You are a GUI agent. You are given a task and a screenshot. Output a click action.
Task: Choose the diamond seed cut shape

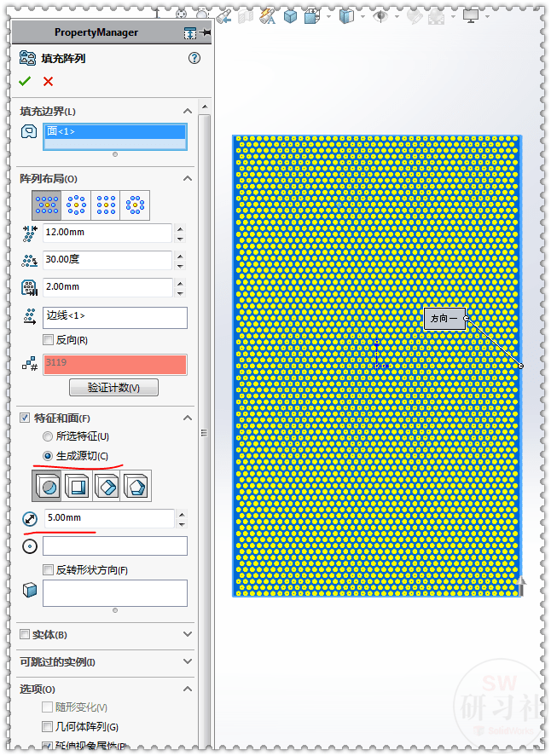[x=107, y=486]
